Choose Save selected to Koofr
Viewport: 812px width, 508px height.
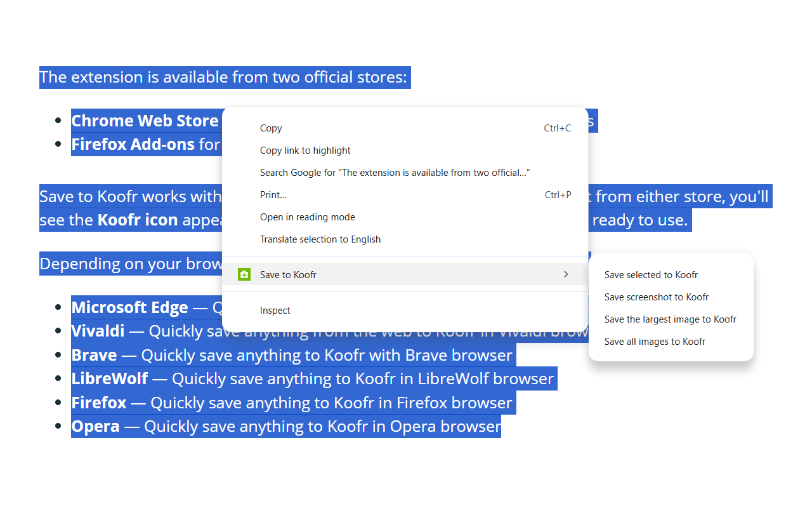[671, 275]
